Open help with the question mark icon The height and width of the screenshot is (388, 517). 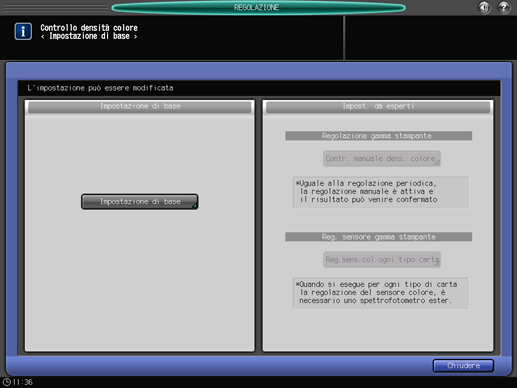tap(504, 7)
